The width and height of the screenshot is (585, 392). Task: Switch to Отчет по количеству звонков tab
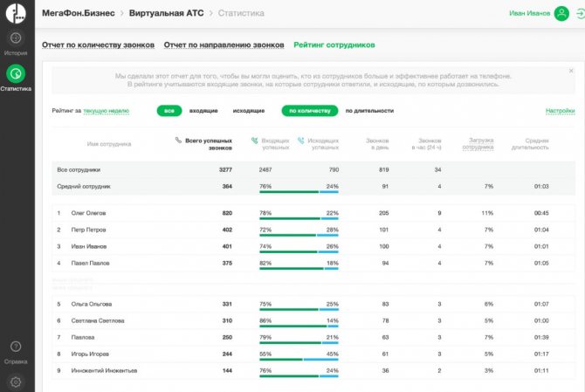click(x=98, y=45)
